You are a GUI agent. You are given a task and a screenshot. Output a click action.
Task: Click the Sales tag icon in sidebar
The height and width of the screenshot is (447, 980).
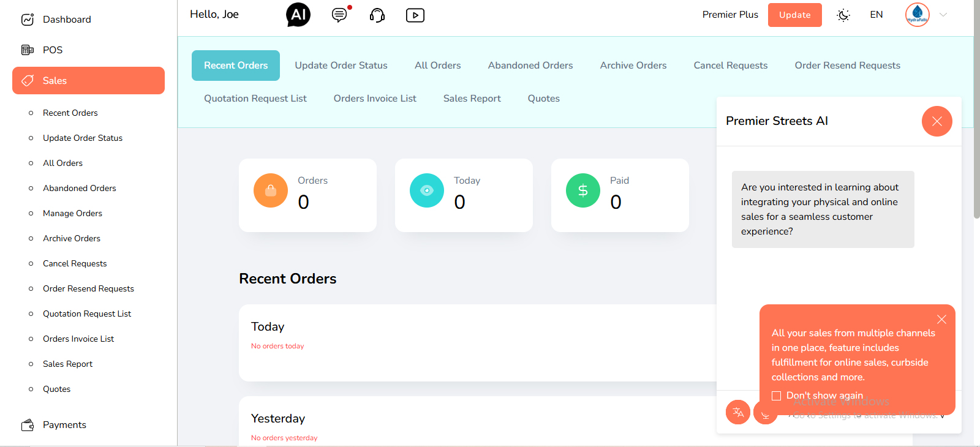(x=28, y=81)
